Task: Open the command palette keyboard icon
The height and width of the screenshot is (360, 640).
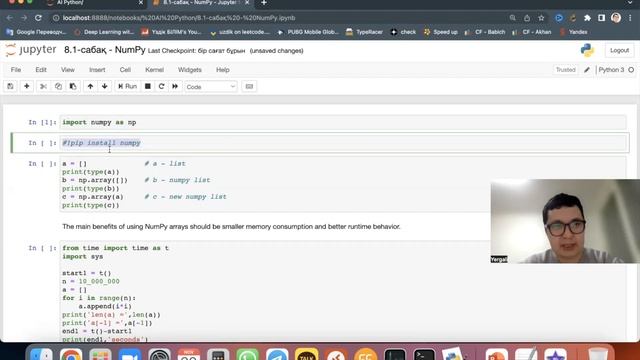Action: (x=249, y=87)
